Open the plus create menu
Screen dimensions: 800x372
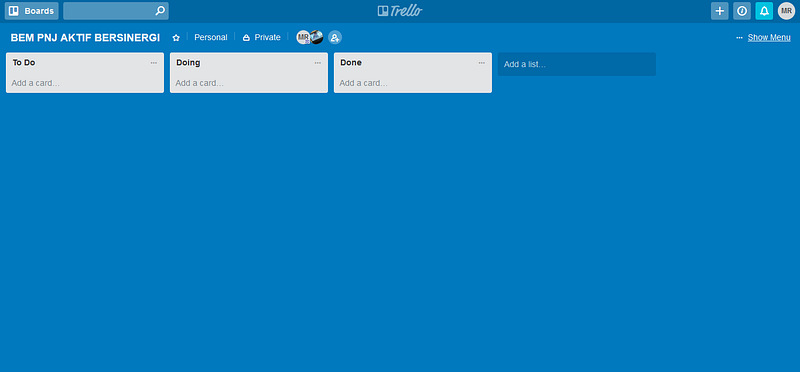point(719,11)
